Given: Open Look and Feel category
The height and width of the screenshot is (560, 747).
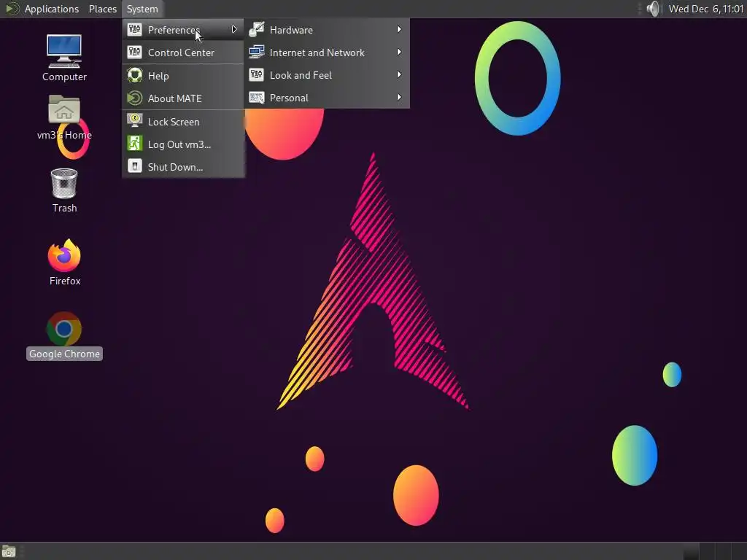Looking at the screenshot, I should click(327, 75).
